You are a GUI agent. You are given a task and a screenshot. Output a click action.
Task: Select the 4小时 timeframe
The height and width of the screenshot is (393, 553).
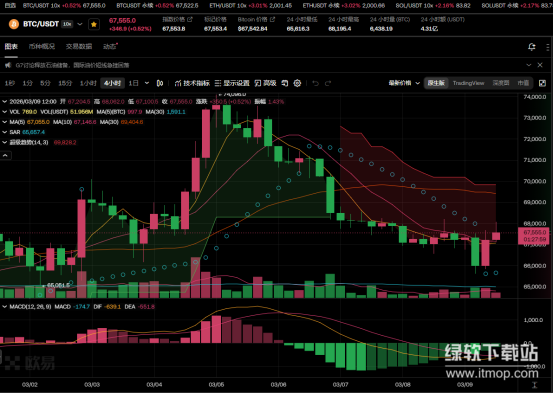click(113, 83)
